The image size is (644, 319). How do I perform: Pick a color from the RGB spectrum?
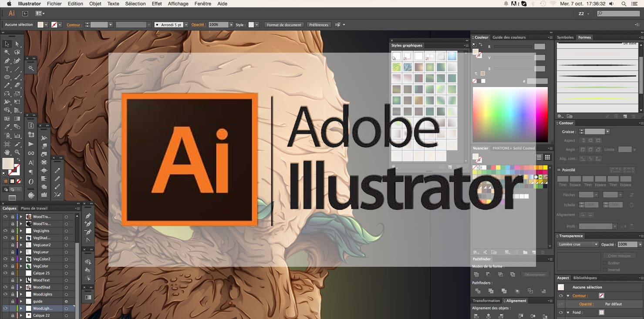click(510, 114)
